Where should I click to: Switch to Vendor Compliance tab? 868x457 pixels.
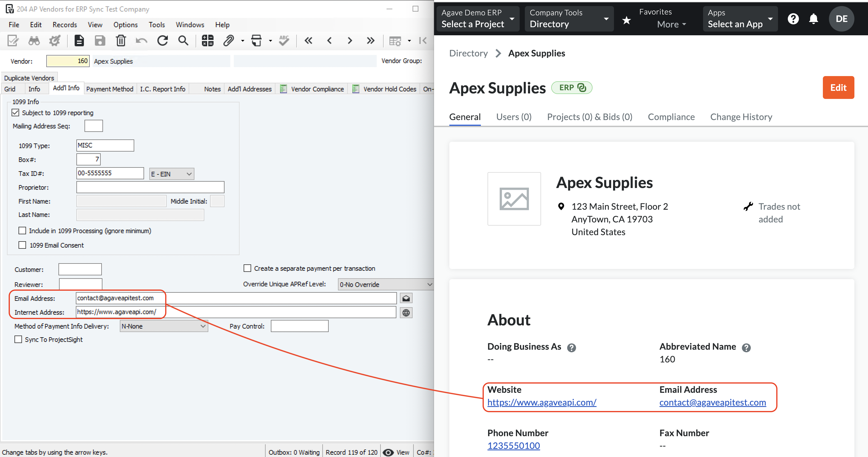click(312, 89)
